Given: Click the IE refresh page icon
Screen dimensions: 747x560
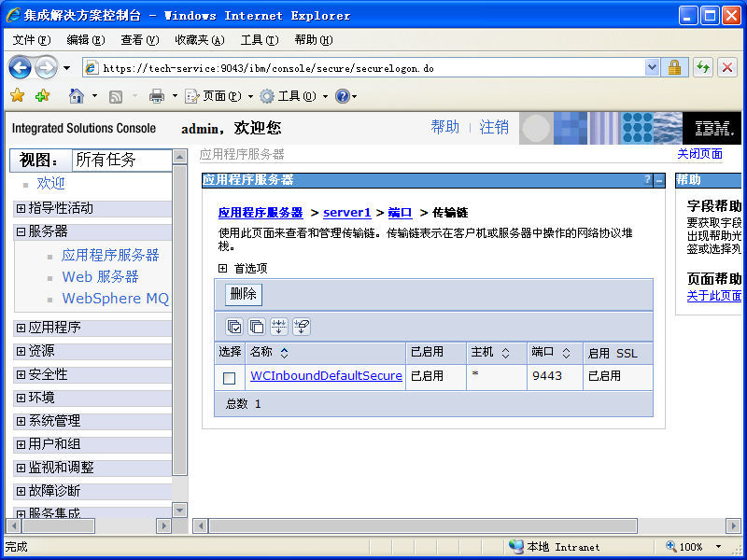Looking at the screenshot, I should (702, 67).
